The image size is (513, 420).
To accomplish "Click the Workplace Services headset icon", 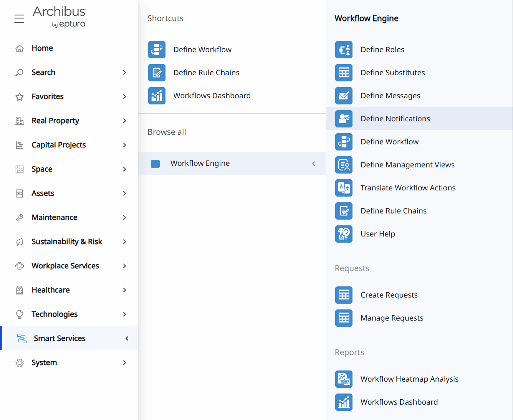I will [20, 266].
